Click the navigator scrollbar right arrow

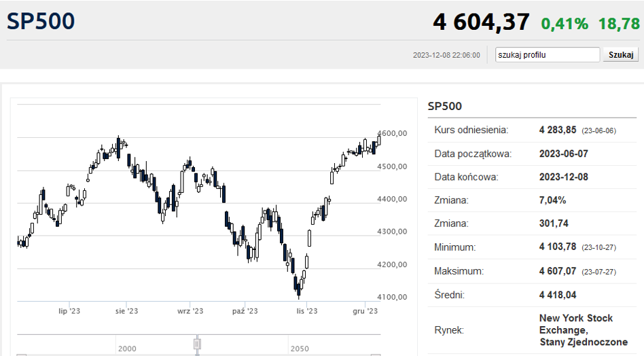click(x=376, y=355)
